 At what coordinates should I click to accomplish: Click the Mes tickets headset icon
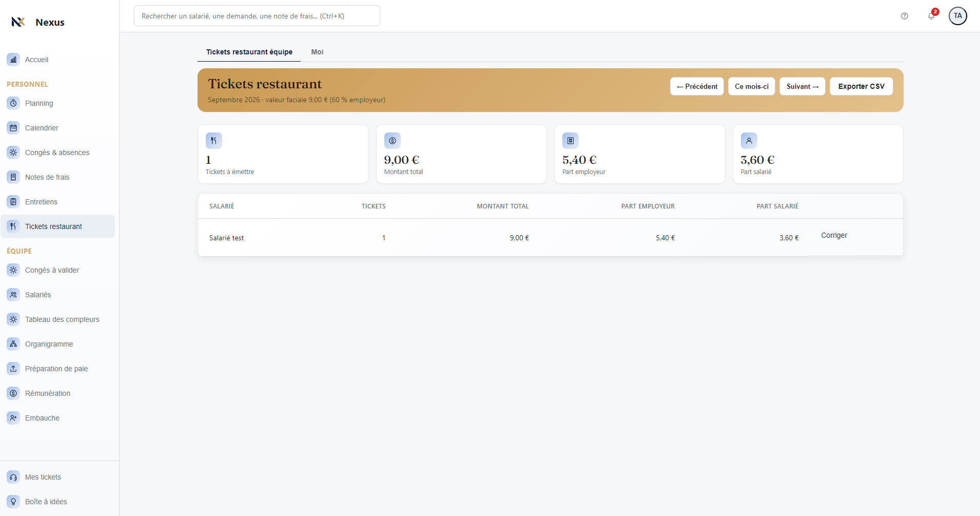pyautogui.click(x=13, y=477)
